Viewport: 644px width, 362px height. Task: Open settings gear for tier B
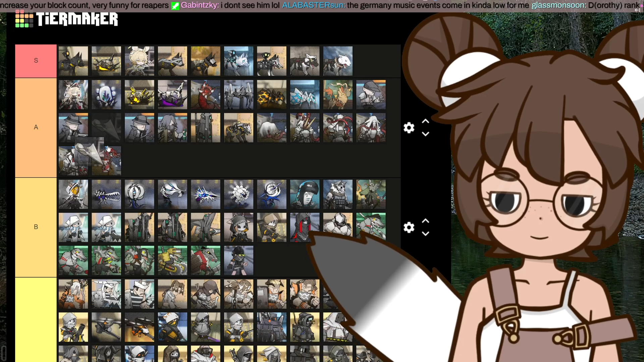click(409, 228)
